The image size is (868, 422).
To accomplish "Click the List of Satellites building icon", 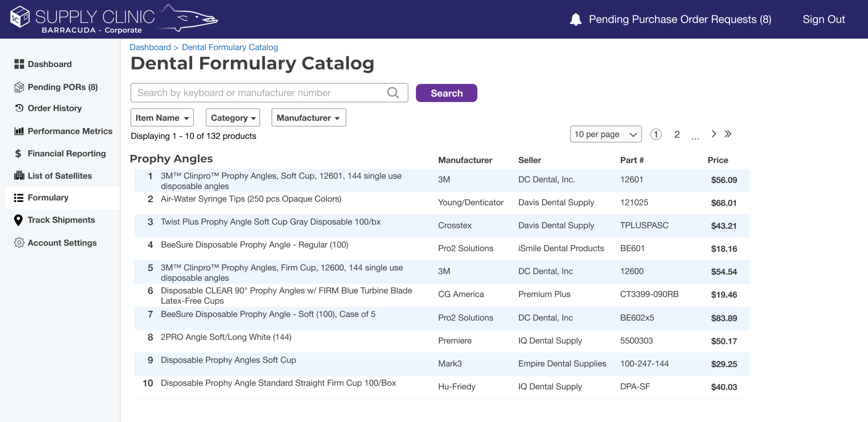I will pyautogui.click(x=19, y=175).
